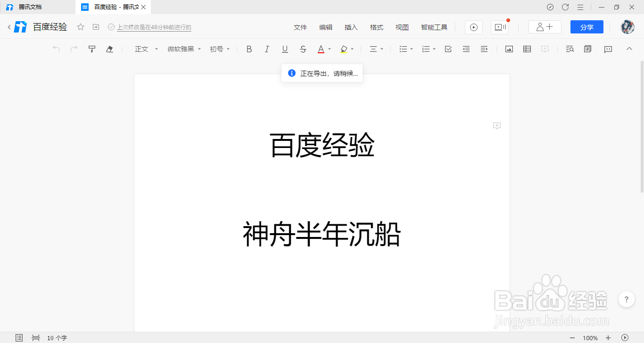Click the refresh icon in title bar
This screenshot has width=644, height=343.
pyautogui.click(x=565, y=7)
